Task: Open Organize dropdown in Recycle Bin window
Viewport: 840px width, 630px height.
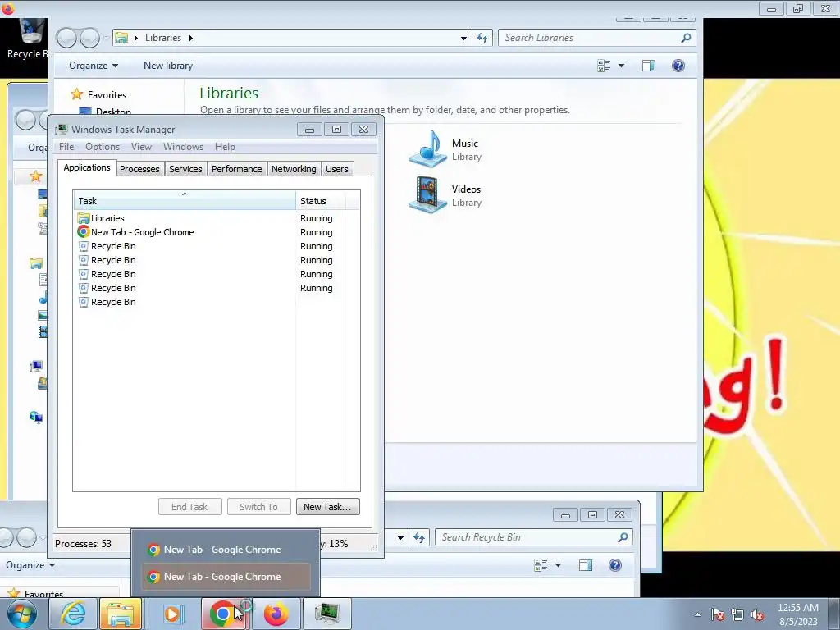Action: click(30, 564)
